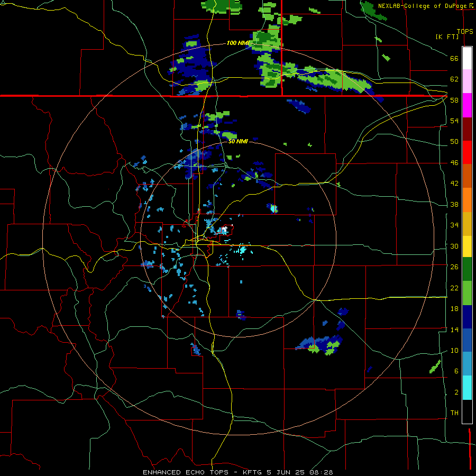This screenshot has height=476, width=476.
Task: Click the orange swatch near 38
Action: coord(467,200)
